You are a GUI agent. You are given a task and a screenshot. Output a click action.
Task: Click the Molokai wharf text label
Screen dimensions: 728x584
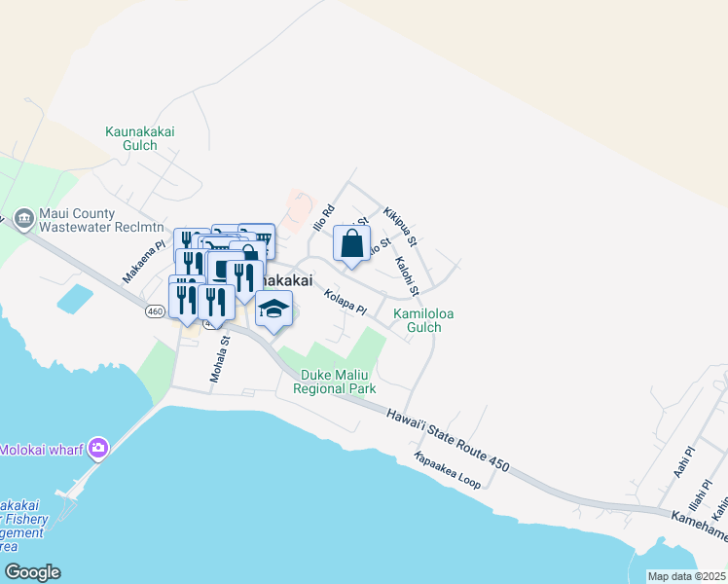pos(42,450)
